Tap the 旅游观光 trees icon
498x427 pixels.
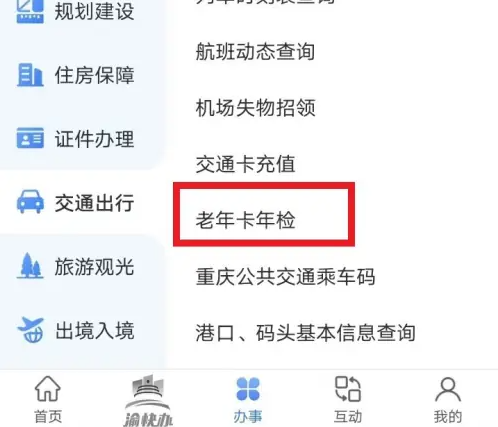(30, 266)
